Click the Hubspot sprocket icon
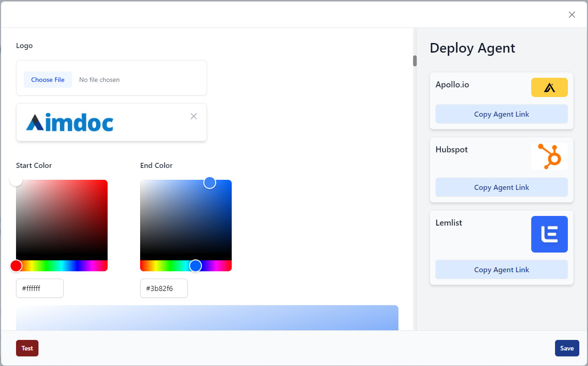The height and width of the screenshot is (366, 588). point(549,156)
